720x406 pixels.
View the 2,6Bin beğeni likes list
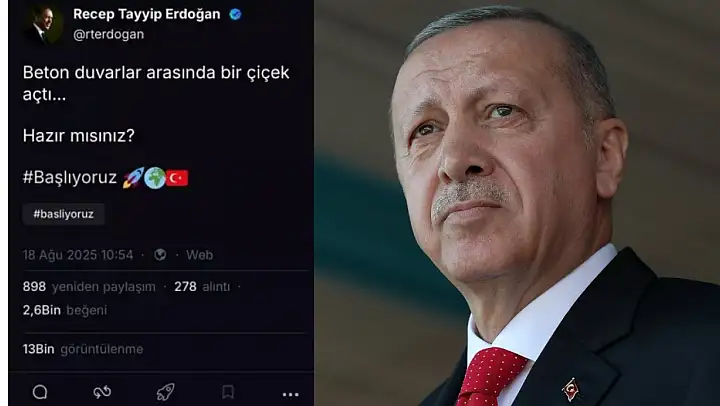pyautogui.click(x=65, y=310)
